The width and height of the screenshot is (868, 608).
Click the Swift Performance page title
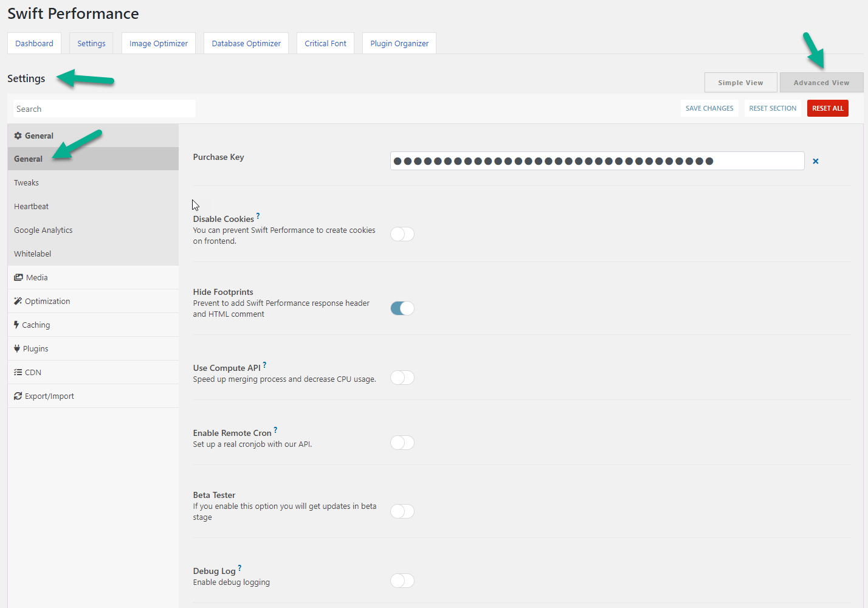pyautogui.click(x=73, y=13)
